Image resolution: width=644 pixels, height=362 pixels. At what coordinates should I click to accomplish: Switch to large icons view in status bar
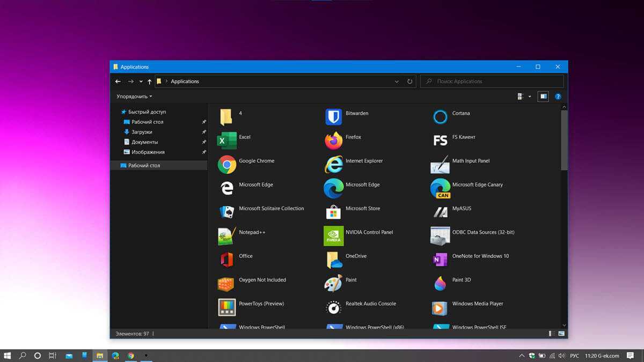(561, 334)
